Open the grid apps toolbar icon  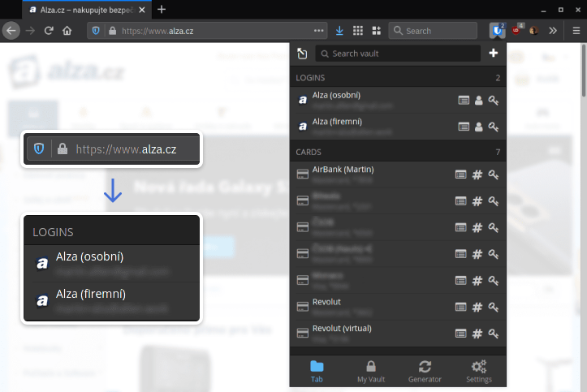pos(358,31)
